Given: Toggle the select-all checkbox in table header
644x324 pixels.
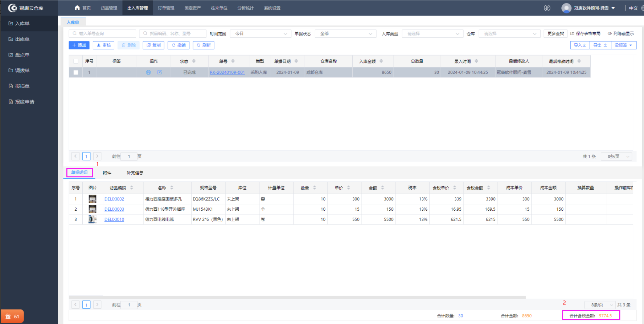Looking at the screenshot, I should [76, 61].
